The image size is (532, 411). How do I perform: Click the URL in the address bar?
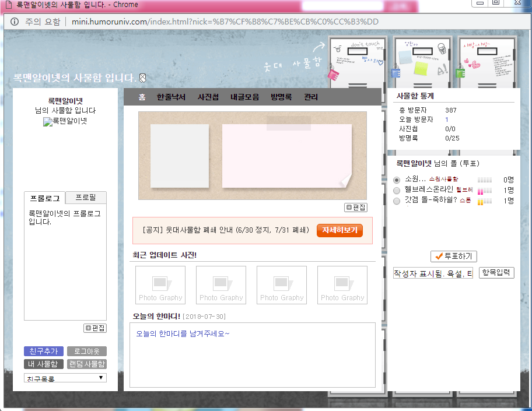pyautogui.click(x=225, y=22)
